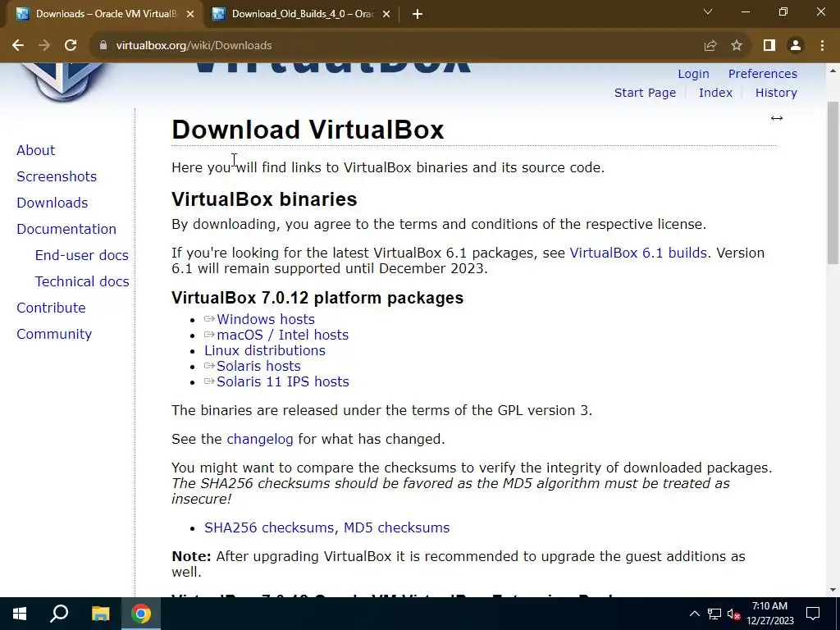Open Documentation in the sidebar

(66, 229)
